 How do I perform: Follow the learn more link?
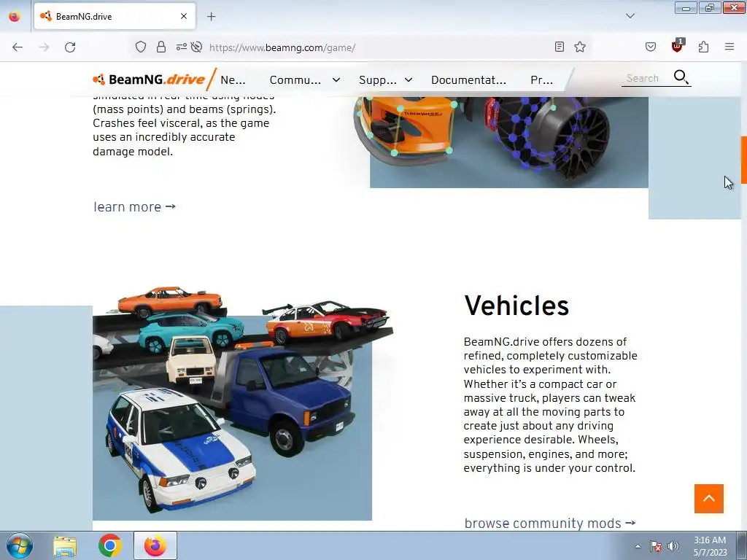(x=134, y=207)
